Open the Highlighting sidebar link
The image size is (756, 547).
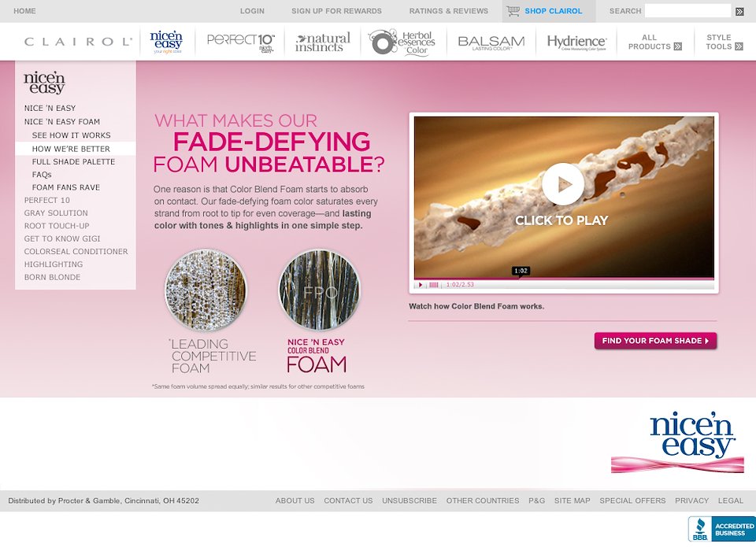54,264
